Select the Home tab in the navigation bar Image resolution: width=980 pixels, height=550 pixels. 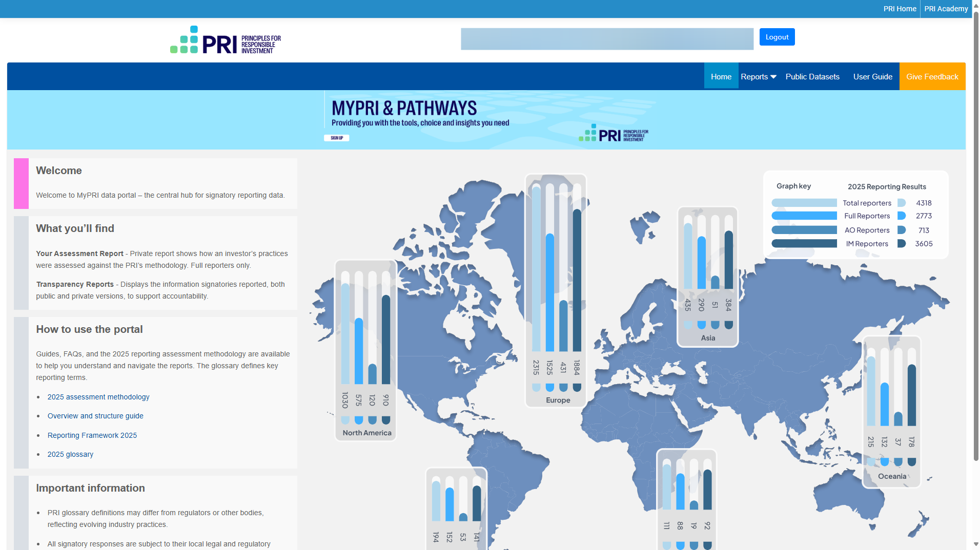coord(721,77)
